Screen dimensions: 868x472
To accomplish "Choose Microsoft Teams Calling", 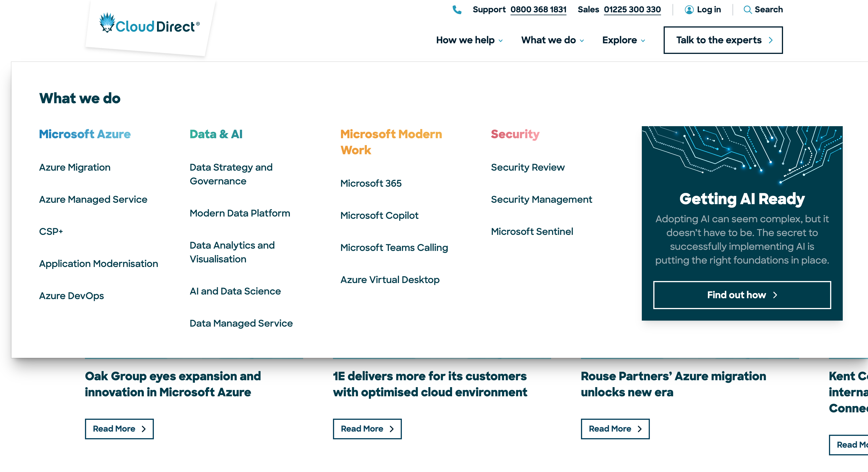I will pos(394,247).
